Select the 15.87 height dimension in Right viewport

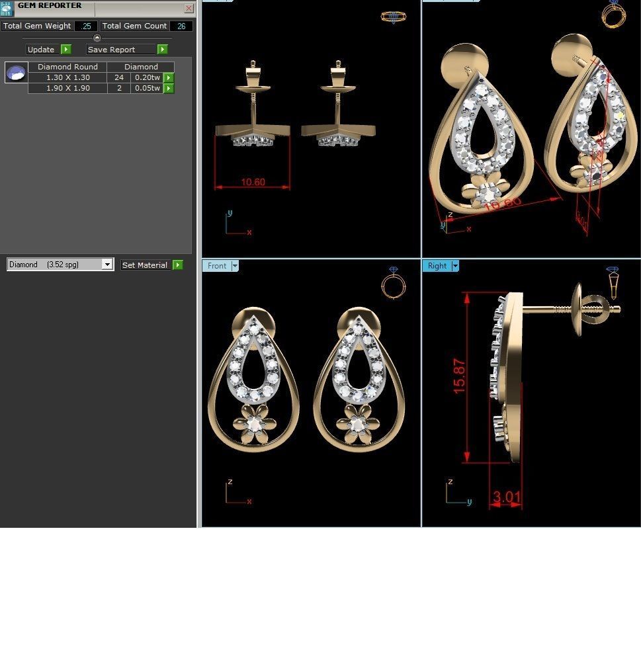(x=459, y=376)
